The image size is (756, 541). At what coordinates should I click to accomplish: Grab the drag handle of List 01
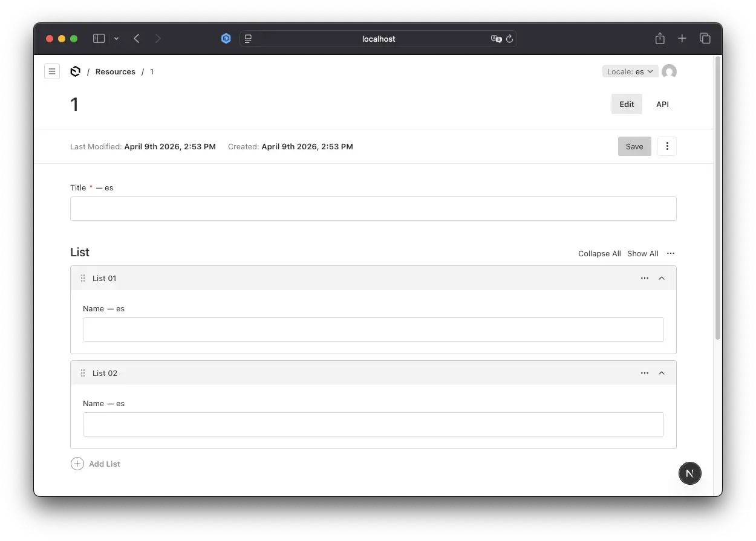point(83,278)
